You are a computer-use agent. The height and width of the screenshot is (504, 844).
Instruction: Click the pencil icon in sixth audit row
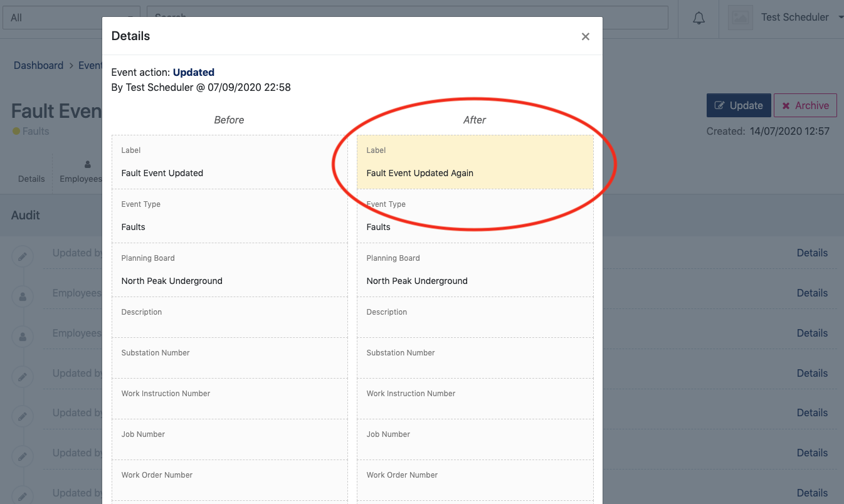click(23, 456)
